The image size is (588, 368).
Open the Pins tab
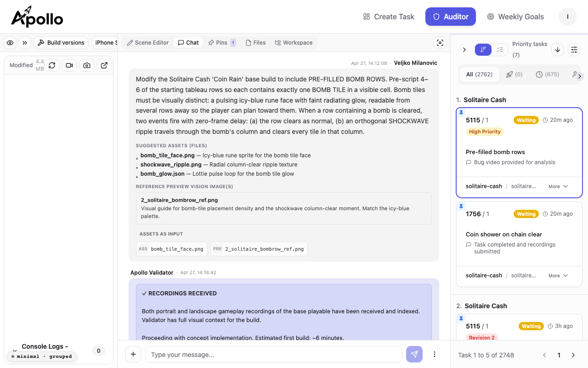pyautogui.click(x=222, y=43)
